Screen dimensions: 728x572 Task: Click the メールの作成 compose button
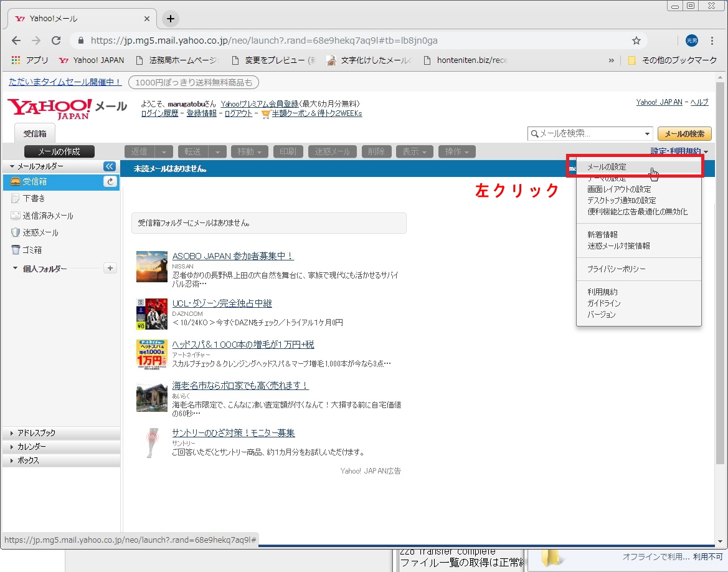(x=60, y=151)
